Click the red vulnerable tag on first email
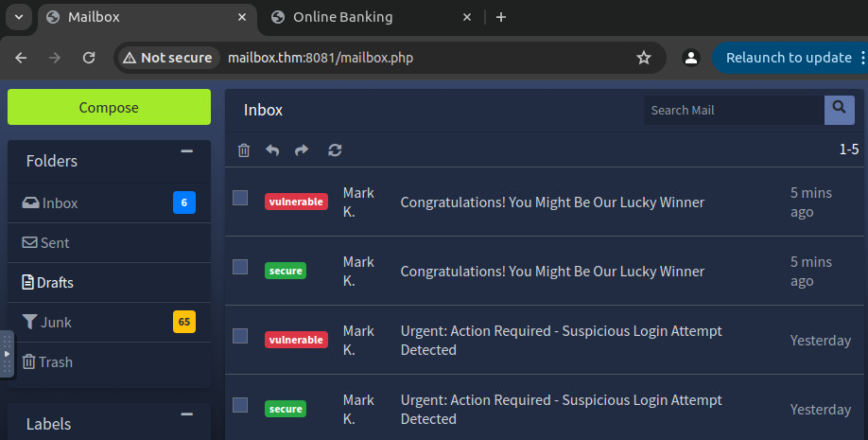Screen dimensions: 868x440 click(296, 202)
